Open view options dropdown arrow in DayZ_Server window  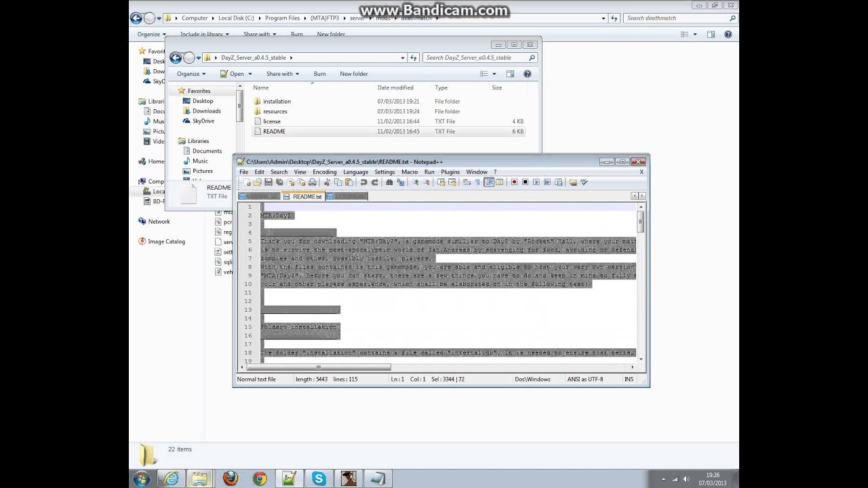coord(494,74)
